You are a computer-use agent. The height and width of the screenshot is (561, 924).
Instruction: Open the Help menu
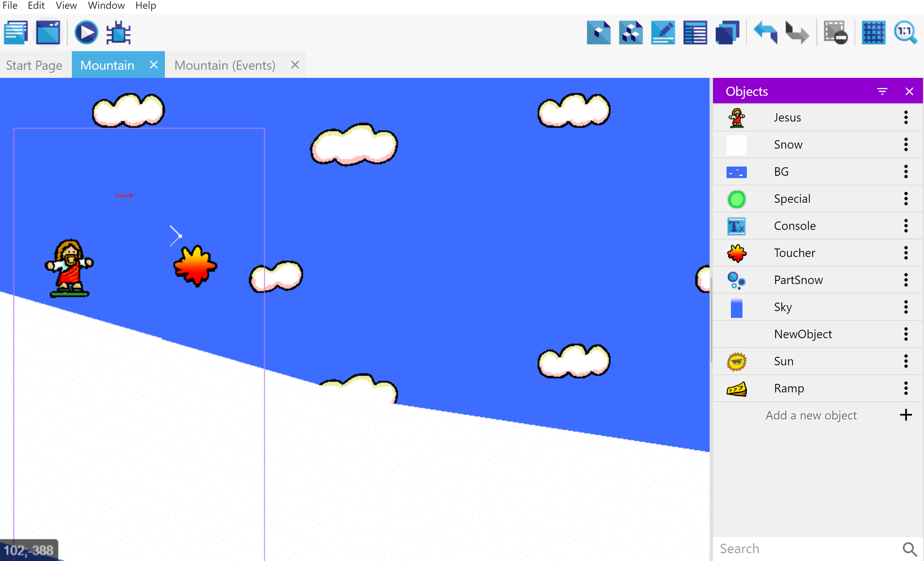click(146, 5)
